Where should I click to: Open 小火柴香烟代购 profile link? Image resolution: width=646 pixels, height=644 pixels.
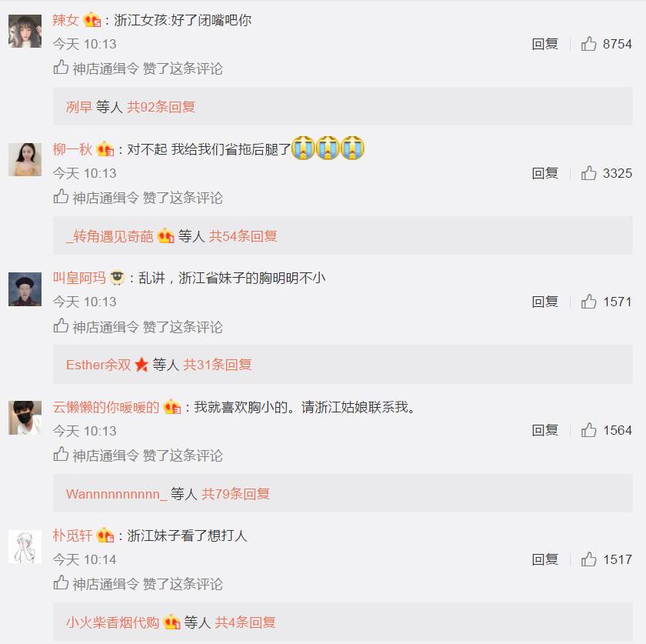click(x=112, y=622)
